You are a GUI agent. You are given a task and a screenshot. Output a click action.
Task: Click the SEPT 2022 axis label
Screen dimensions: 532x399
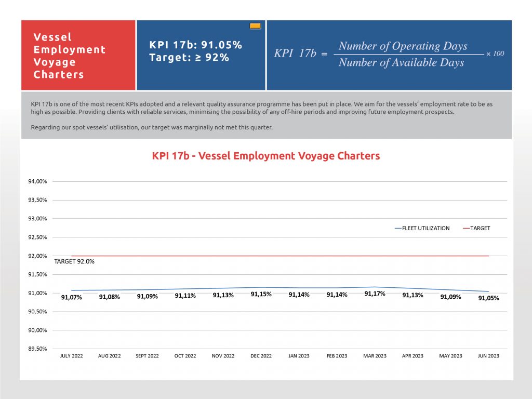(x=147, y=356)
